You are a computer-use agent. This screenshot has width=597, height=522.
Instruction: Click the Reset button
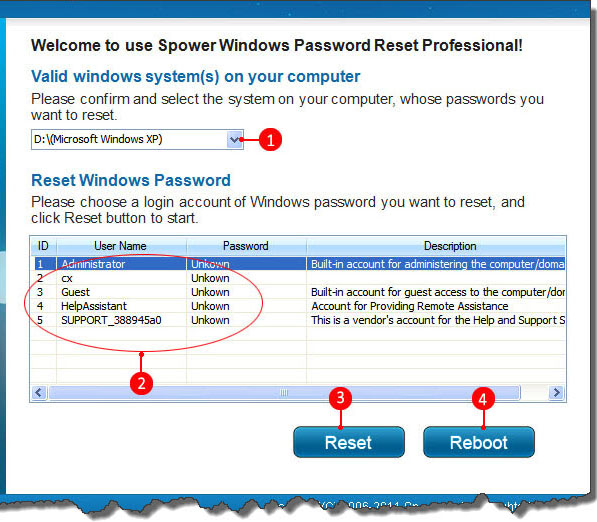[x=349, y=442]
